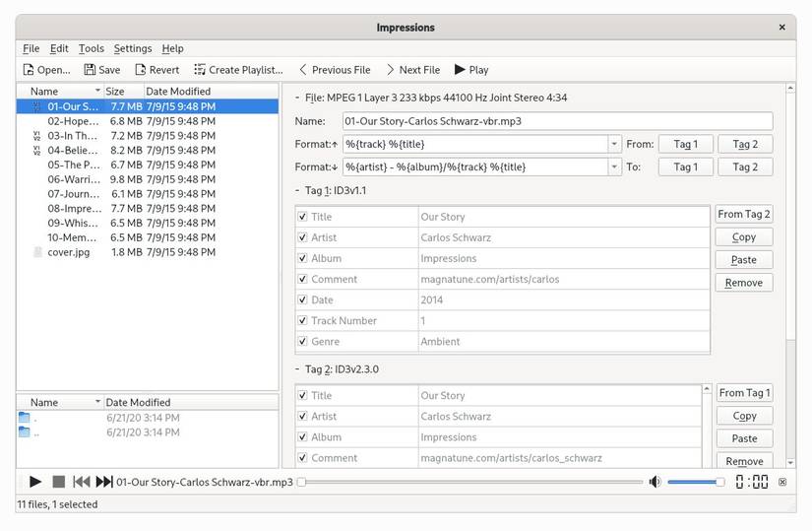Click Copy button in Tag 2 section
This screenshot has width=812, height=531.
tap(745, 416)
